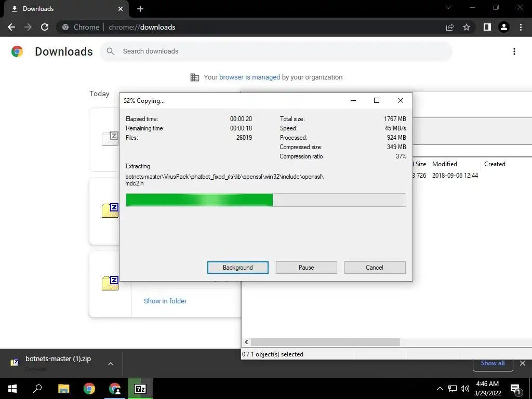Close the Downloads tab

(x=121, y=9)
